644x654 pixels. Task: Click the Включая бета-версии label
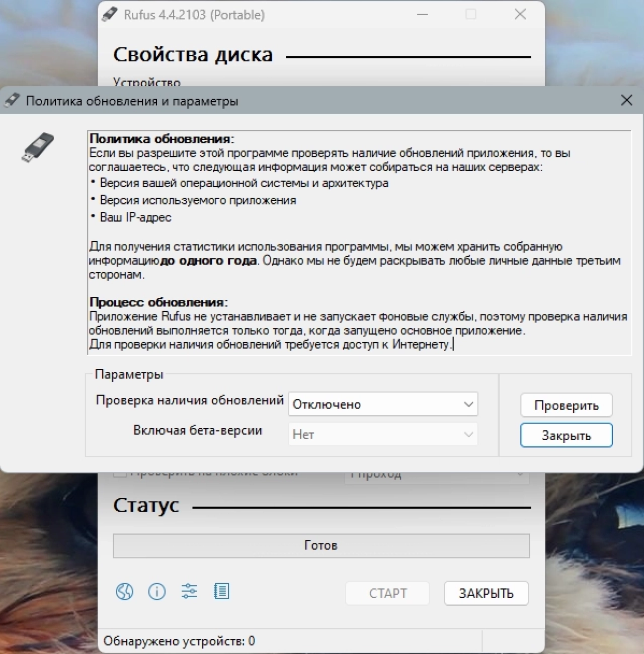[x=198, y=431]
